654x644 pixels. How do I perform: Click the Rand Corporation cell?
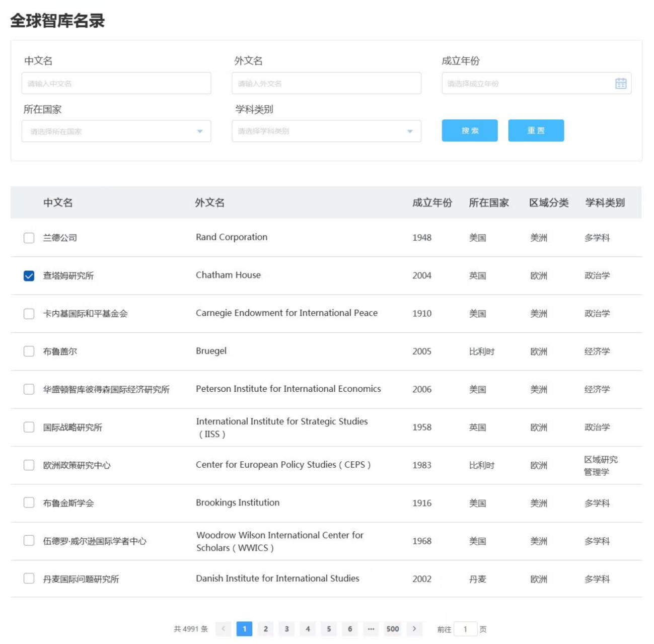(x=232, y=237)
